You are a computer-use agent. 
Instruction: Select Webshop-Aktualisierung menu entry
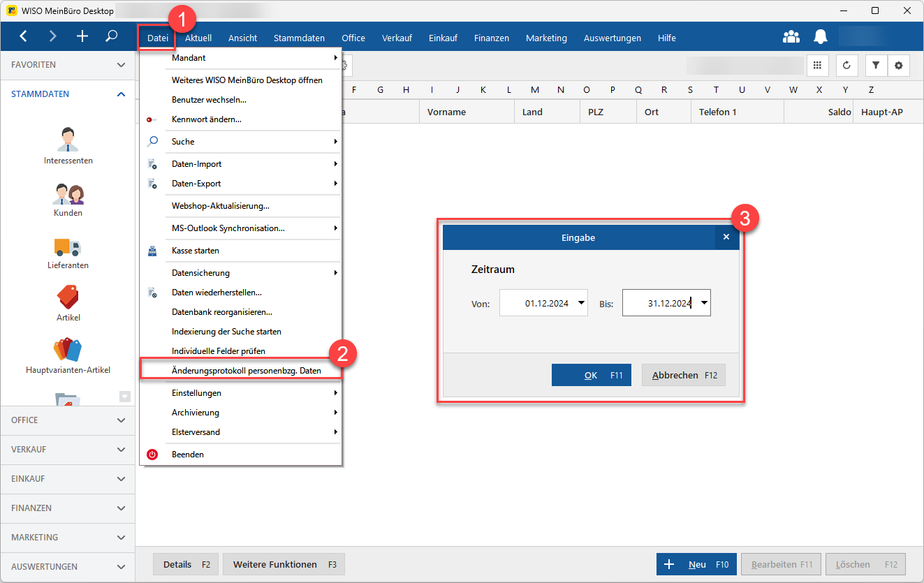241,206
